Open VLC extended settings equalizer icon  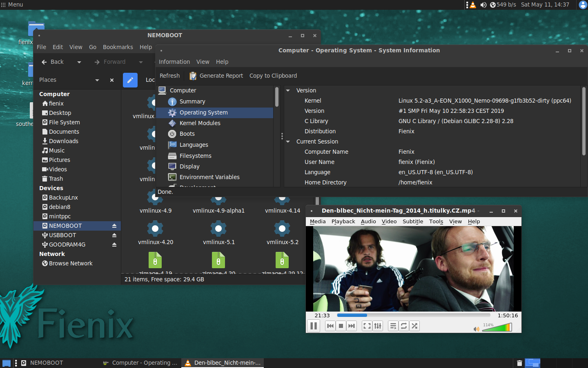(x=378, y=326)
